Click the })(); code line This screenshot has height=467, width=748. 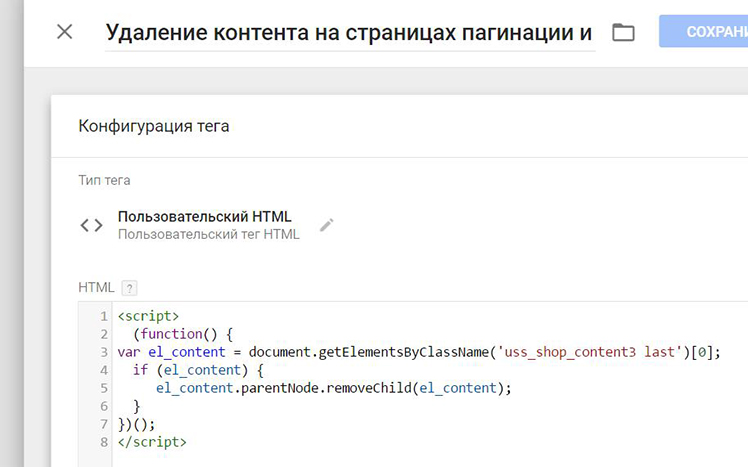[x=136, y=424]
